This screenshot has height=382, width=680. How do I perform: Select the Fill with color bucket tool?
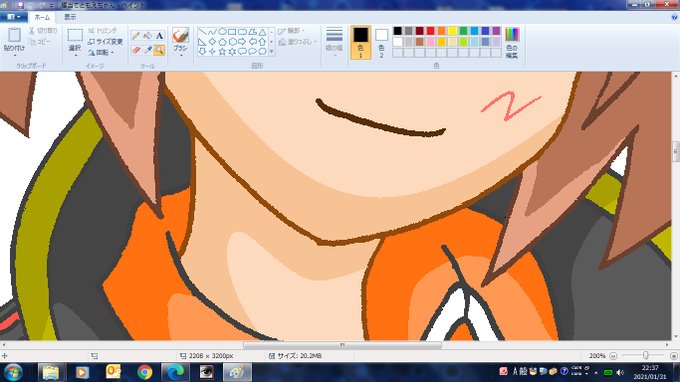pos(147,36)
